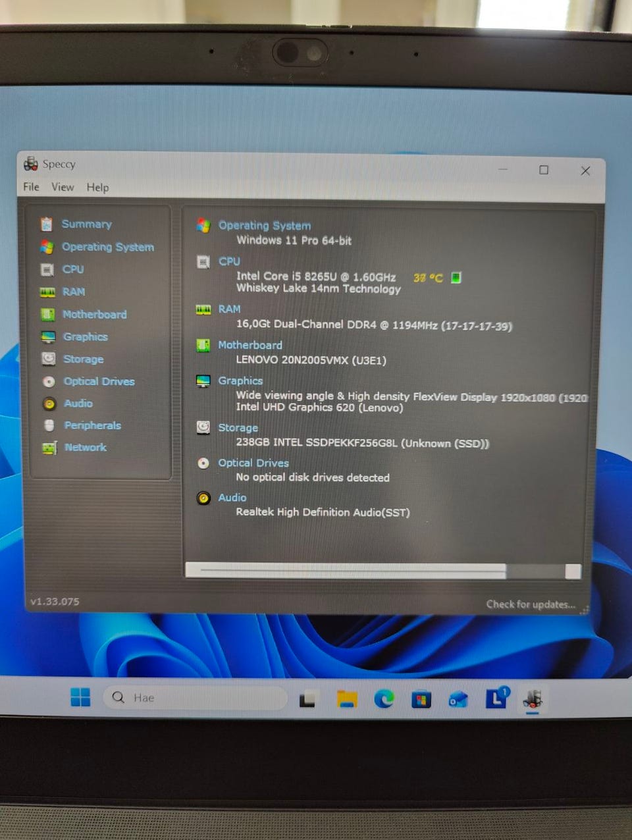Viewport: 632px width, 840px height.
Task: Click 'Intel Core i5 8265U @ 1.60GHz' text
Action: click(316, 277)
